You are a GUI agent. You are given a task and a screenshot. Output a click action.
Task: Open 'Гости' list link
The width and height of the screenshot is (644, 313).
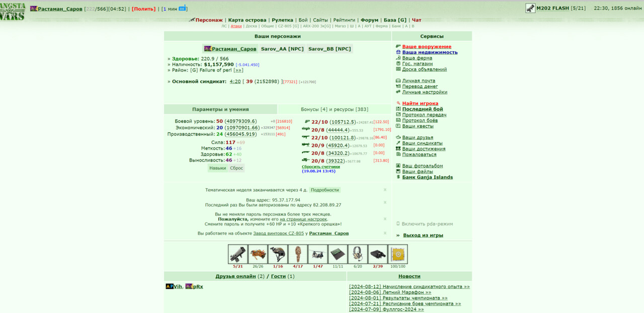[x=278, y=276]
